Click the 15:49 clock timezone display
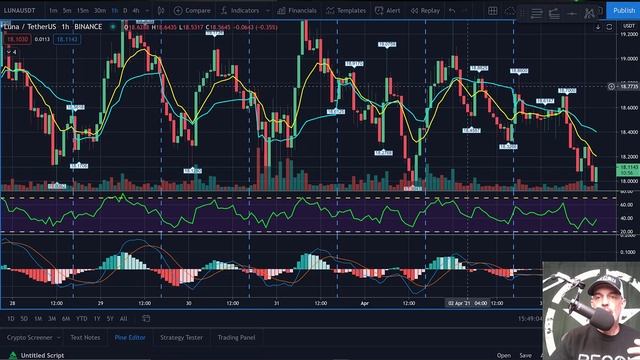 [530, 319]
